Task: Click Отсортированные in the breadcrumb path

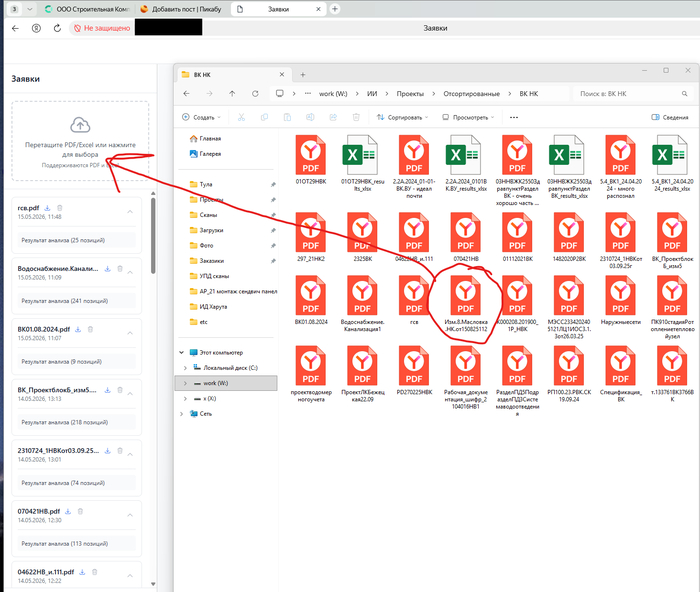Action: click(471, 94)
